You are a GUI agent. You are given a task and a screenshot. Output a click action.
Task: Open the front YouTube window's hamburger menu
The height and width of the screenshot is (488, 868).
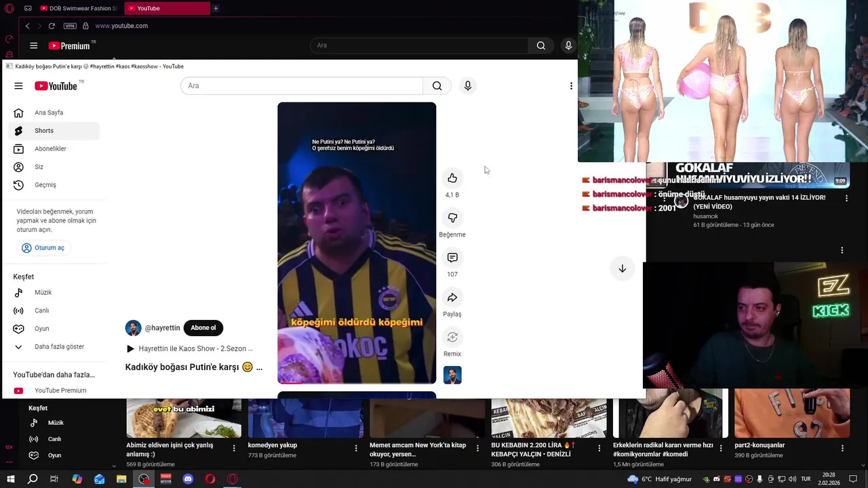(18, 86)
